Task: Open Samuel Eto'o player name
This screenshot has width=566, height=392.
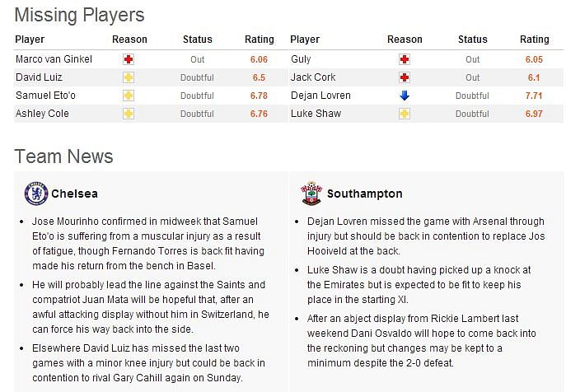Action: click(45, 96)
